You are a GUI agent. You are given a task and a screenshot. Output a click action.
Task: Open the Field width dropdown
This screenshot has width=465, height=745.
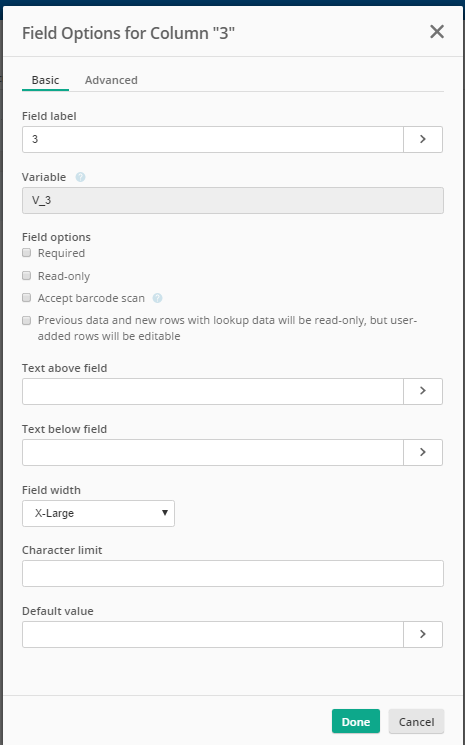point(98,513)
